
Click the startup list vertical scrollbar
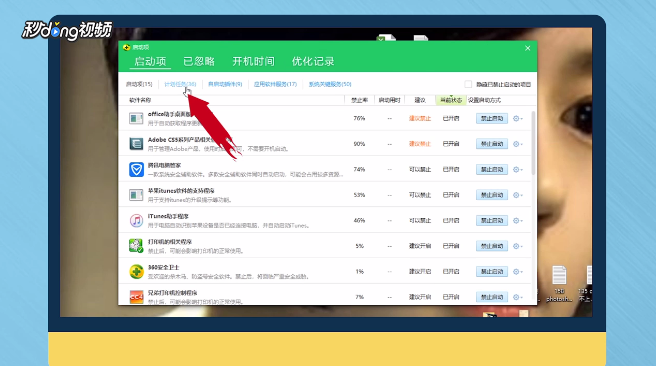pyautogui.click(x=533, y=143)
